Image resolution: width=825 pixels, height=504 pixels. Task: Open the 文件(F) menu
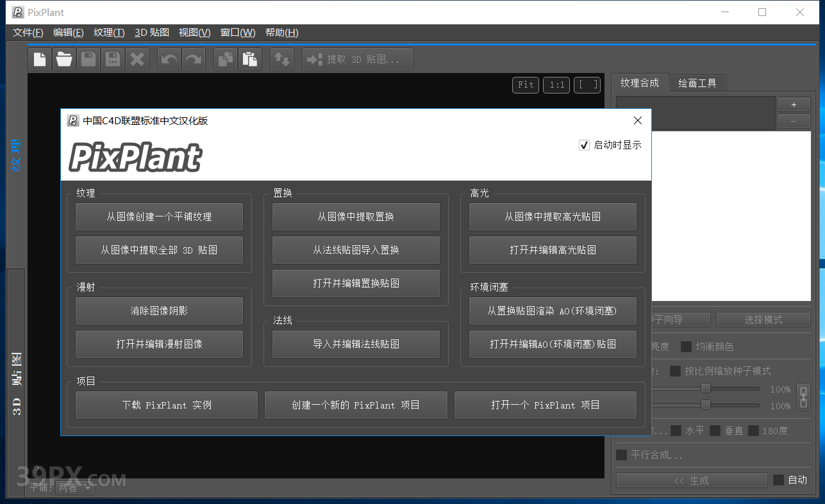point(28,33)
